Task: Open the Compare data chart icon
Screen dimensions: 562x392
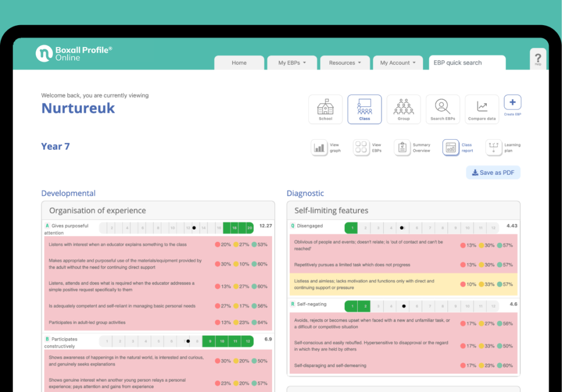Action: point(481,109)
